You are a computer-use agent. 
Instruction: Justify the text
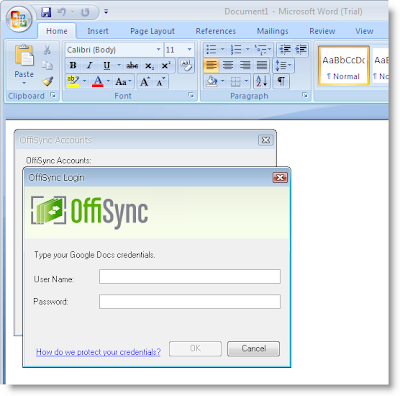pyautogui.click(x=262, y=65)
